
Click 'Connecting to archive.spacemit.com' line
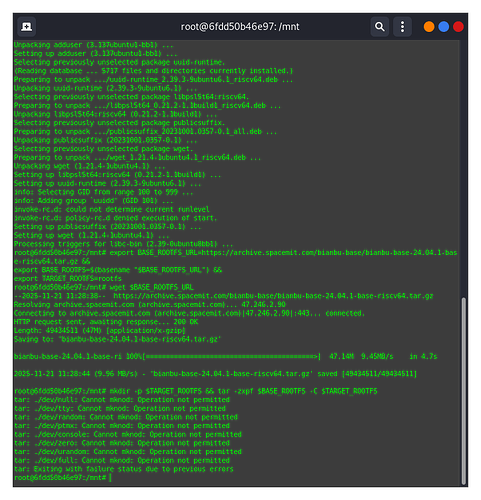point(190,313)
